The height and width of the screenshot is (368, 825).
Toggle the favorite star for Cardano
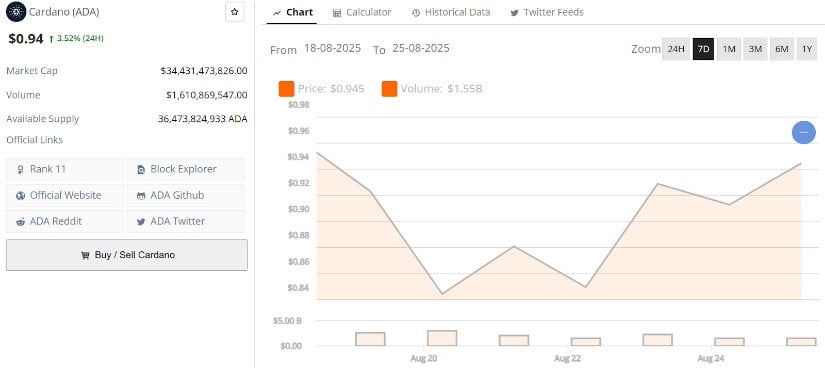click(x=235, y=12)
